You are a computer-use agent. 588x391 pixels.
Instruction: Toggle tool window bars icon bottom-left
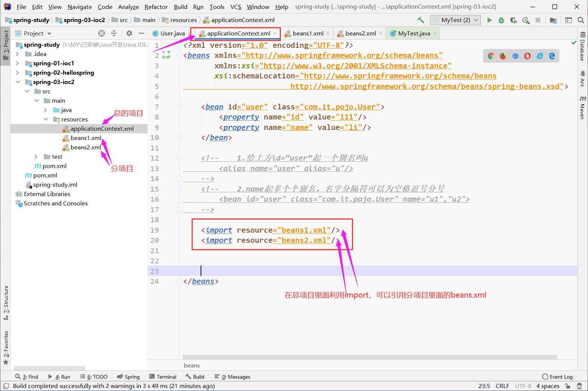click(6, 386)
